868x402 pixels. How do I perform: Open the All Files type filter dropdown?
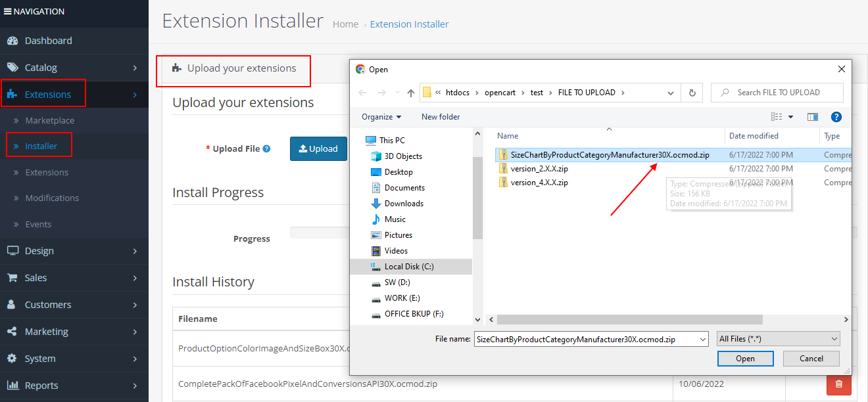click(779, 339)
